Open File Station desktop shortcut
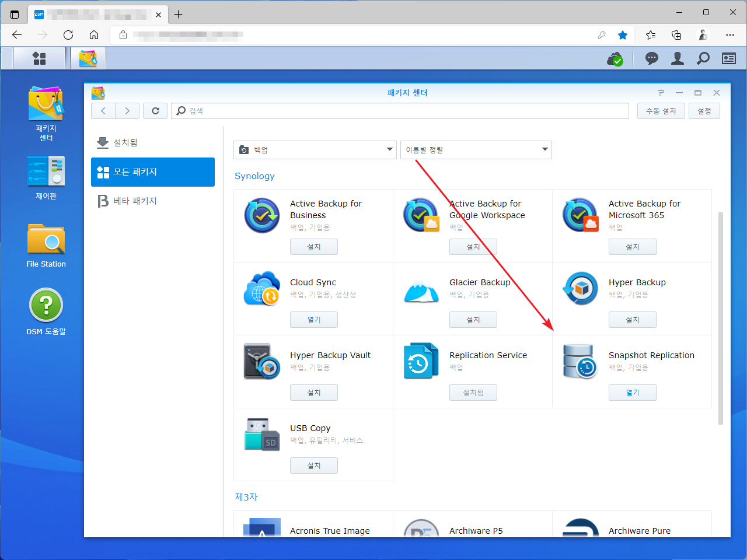 (x=46, y=246)
